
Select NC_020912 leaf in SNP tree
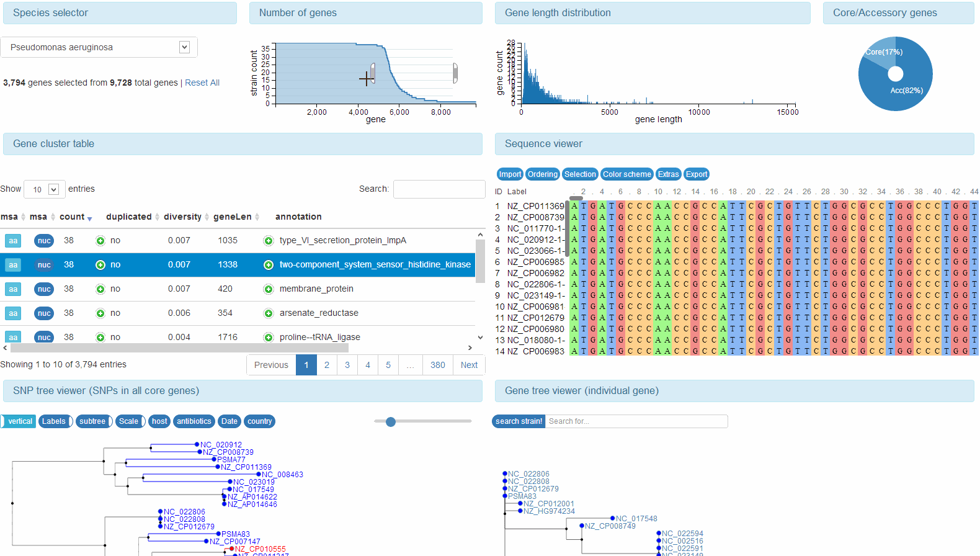(221, 445)
